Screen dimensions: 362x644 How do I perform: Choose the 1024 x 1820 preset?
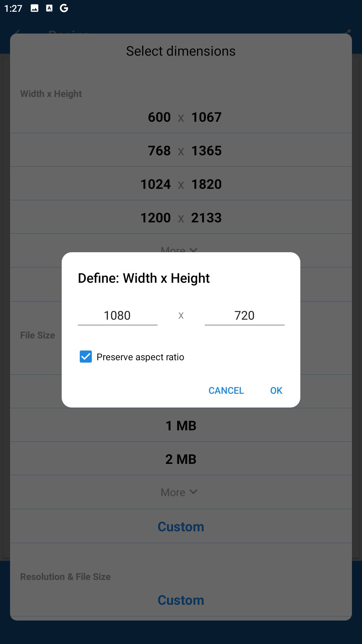181,184
